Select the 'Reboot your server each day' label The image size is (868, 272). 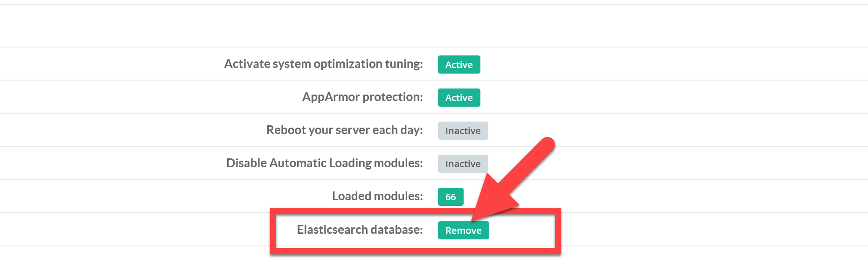pos(344,130)
